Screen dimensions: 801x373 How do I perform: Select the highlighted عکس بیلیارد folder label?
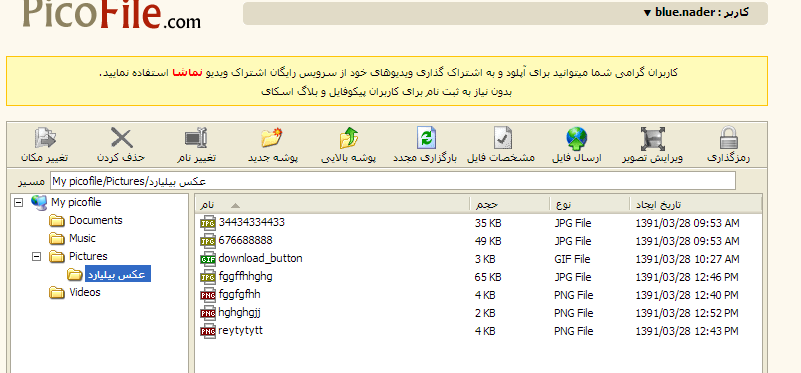tap(117, 274)
